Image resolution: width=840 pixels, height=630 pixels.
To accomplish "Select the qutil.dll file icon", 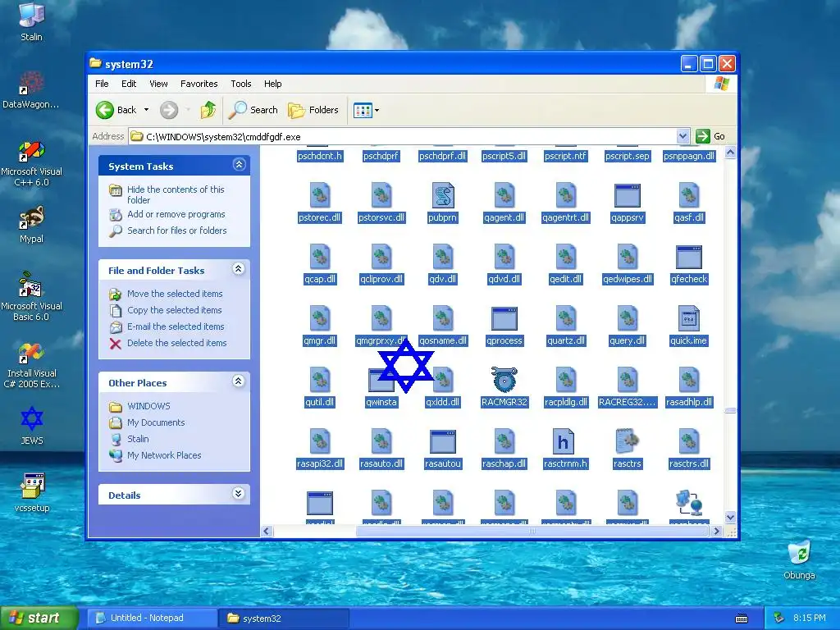I will 320,379.
